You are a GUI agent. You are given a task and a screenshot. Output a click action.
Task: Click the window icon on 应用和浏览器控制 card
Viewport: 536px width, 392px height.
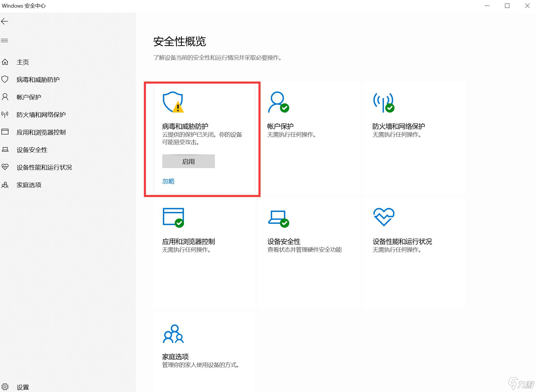point(173,217)
